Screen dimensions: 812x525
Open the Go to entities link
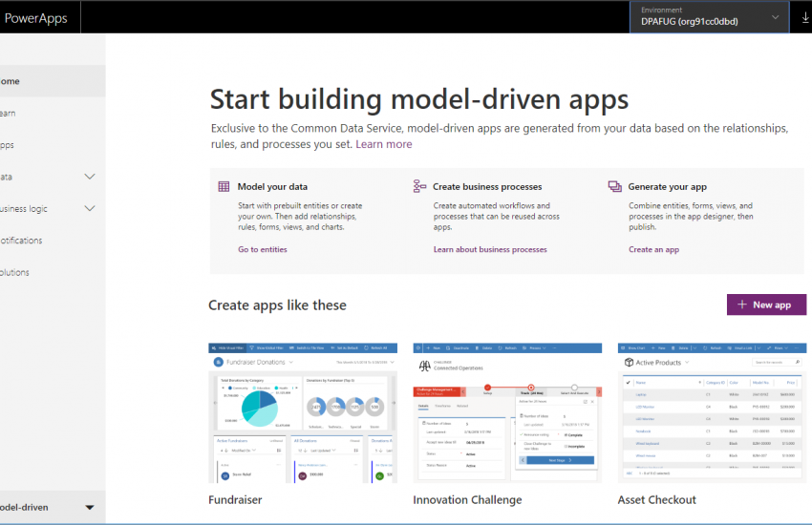pyautogui.click(x=262, y=249)
